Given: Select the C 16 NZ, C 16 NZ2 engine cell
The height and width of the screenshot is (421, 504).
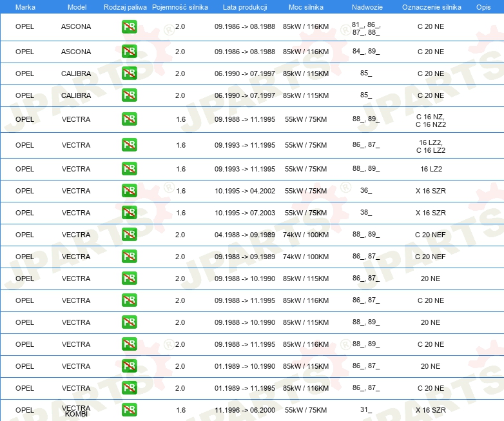Looking at the screenshot, I should point(431,121).
